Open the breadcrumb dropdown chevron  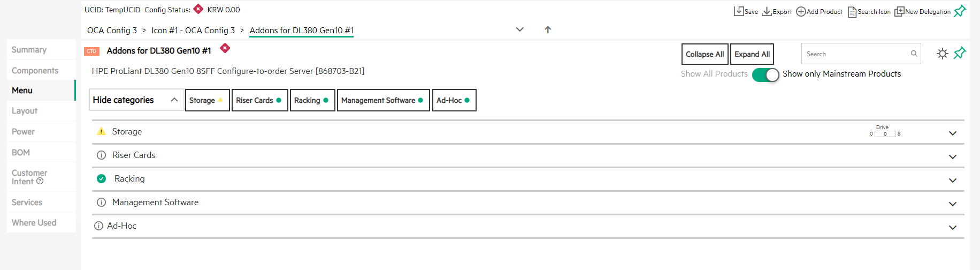519,30
